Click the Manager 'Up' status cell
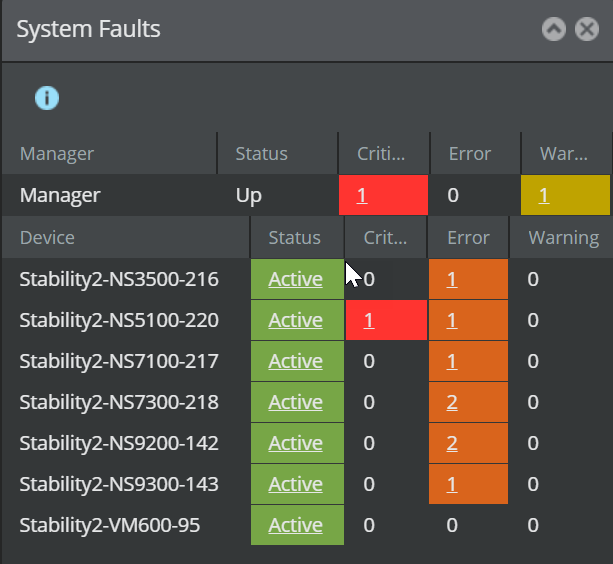The image size is (613, 564). (x=249, y=195)
